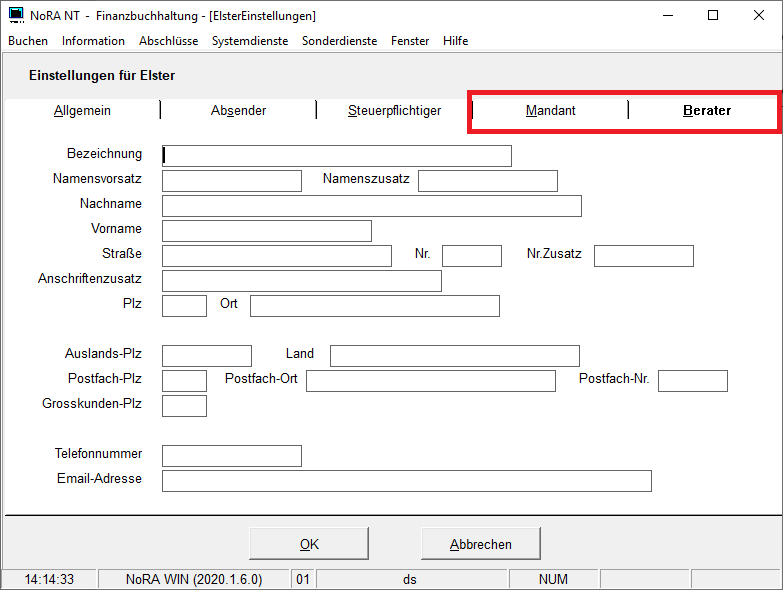The width and height of the screenshot is (783, 590).
Task: Open the Systemdienste menu
Action: pyautogui.click(x=250, y=41)
